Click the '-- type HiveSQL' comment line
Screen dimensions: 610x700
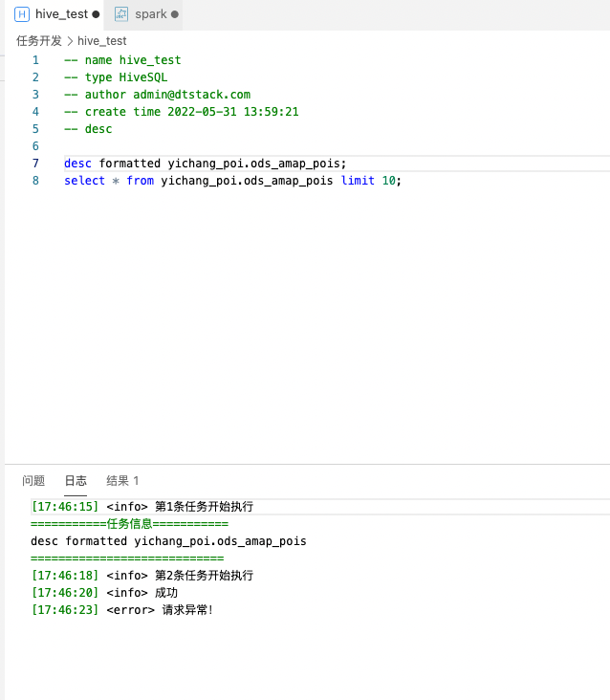click(x=116, y=77)
